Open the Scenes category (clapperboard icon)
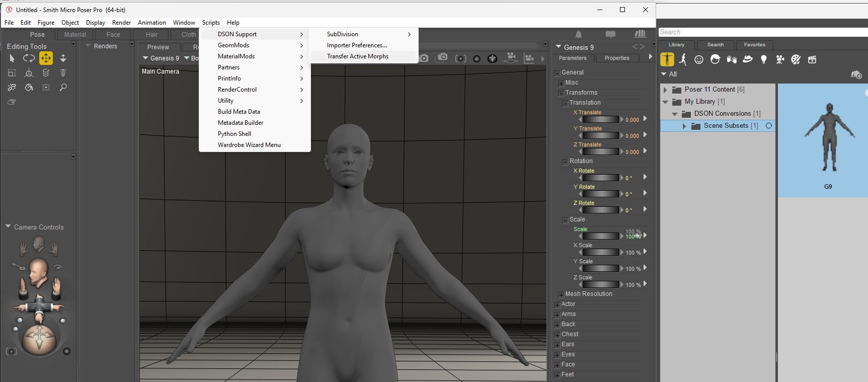868x382 pixels. tap(812, 59)
